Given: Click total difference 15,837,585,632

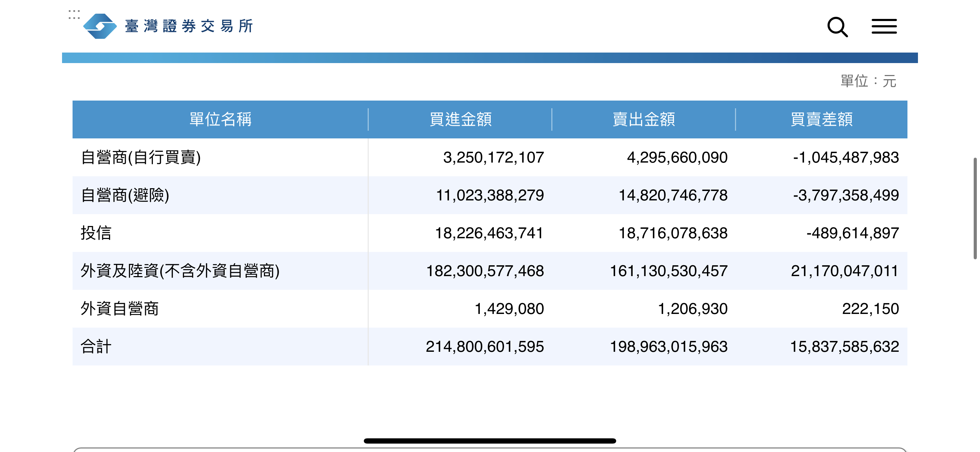Looking at the screenshot, I should click(x=845, y=347).
